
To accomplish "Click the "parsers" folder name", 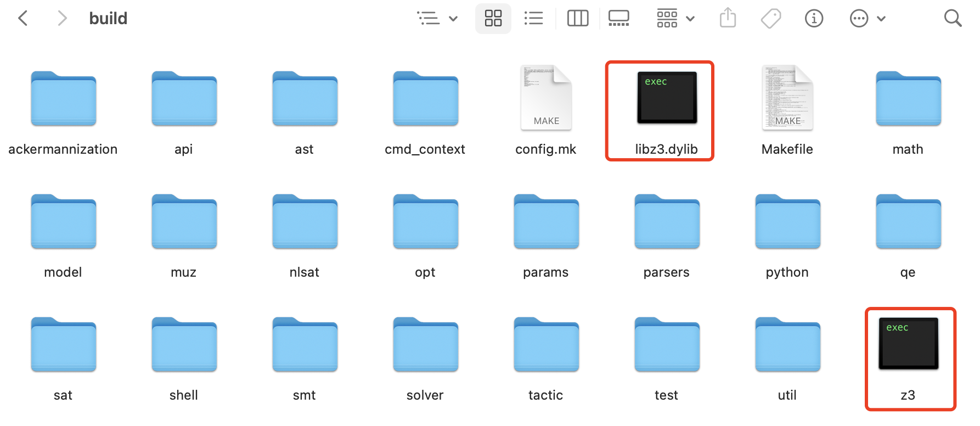I will pyautogui.click(x=667, y=272).
